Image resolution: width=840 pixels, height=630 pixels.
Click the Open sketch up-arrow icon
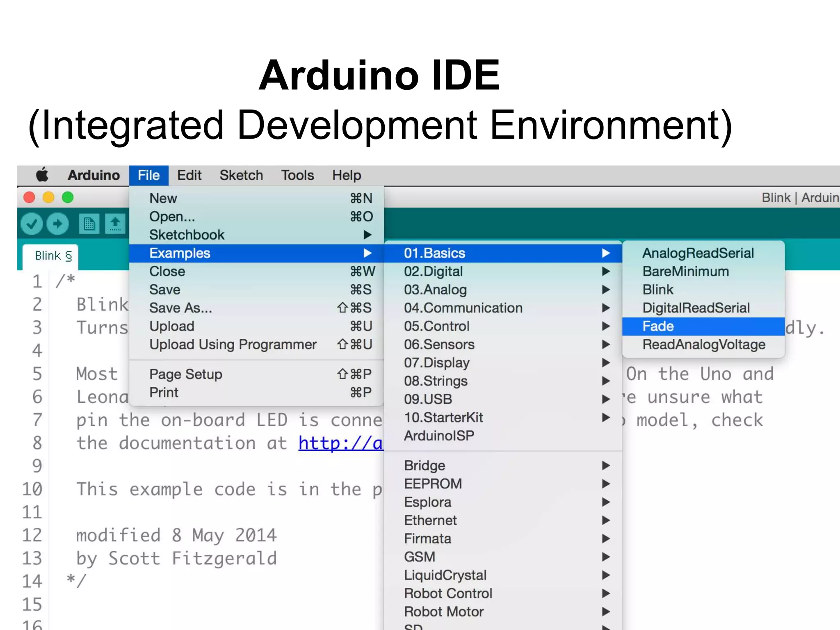coord(115,224)
